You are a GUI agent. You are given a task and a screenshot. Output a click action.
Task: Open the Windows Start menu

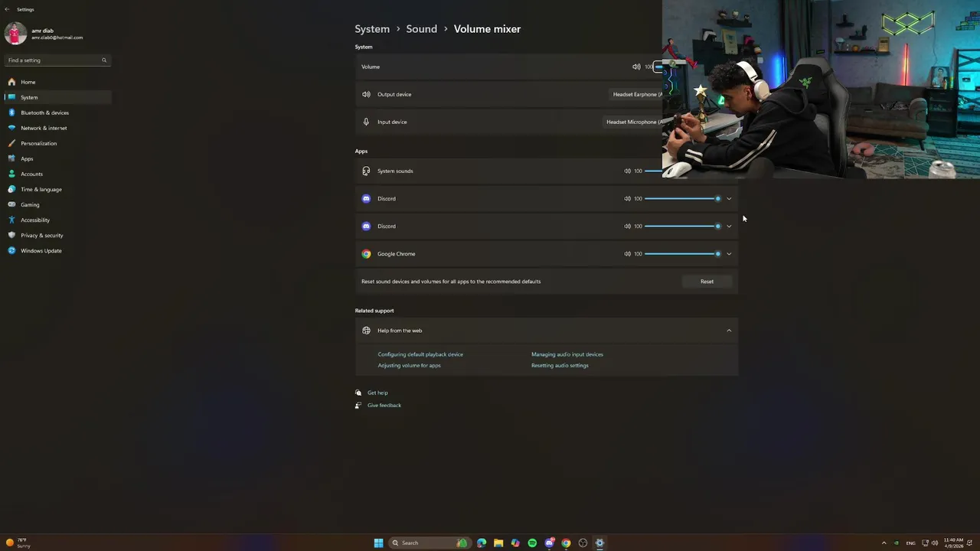pyautogui.click(x=378, y=543)
